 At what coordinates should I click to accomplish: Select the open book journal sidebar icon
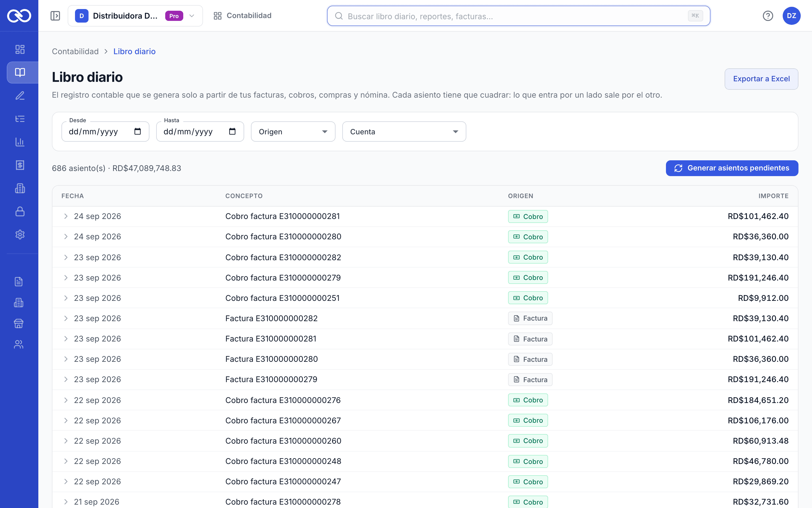(20, 72)
